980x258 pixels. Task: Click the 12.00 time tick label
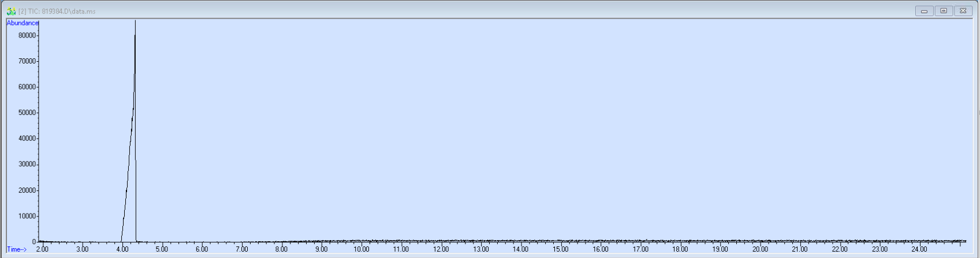(x=441, y=249)
